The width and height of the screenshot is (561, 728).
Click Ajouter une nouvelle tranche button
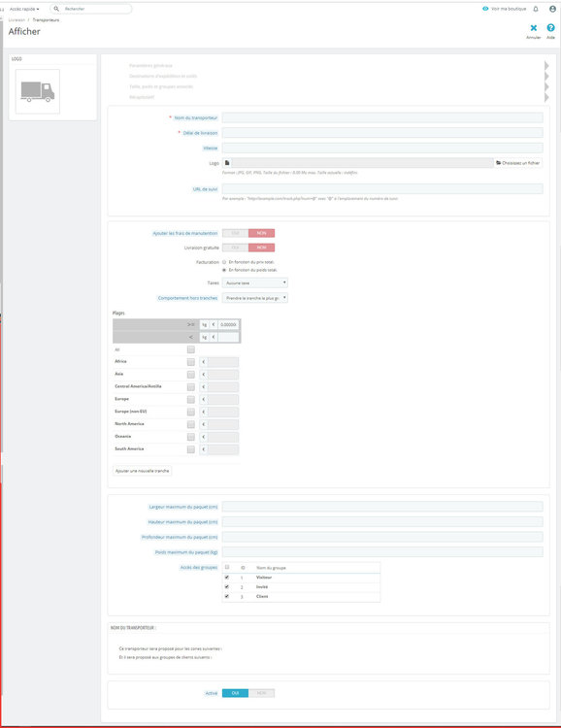pyautogui.click(x=142, y=471)
